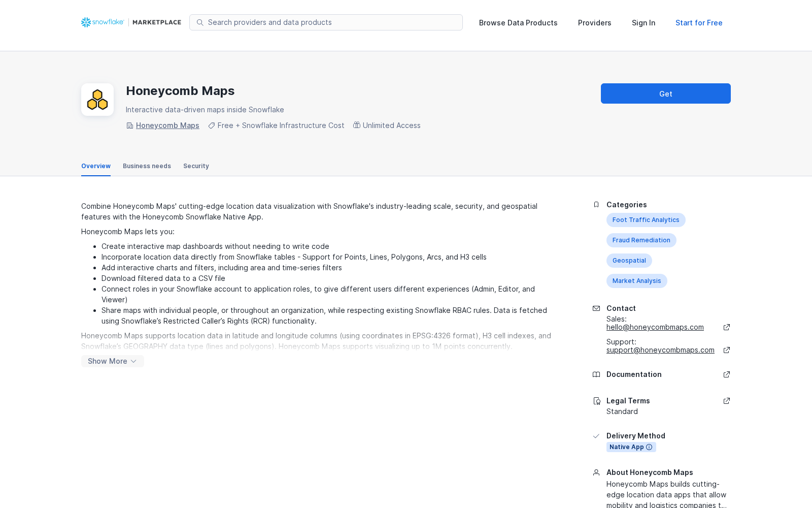Viewport: 812px width, 508px height.
Task: Click the Documentation book icon
Action: coord(596,374)
